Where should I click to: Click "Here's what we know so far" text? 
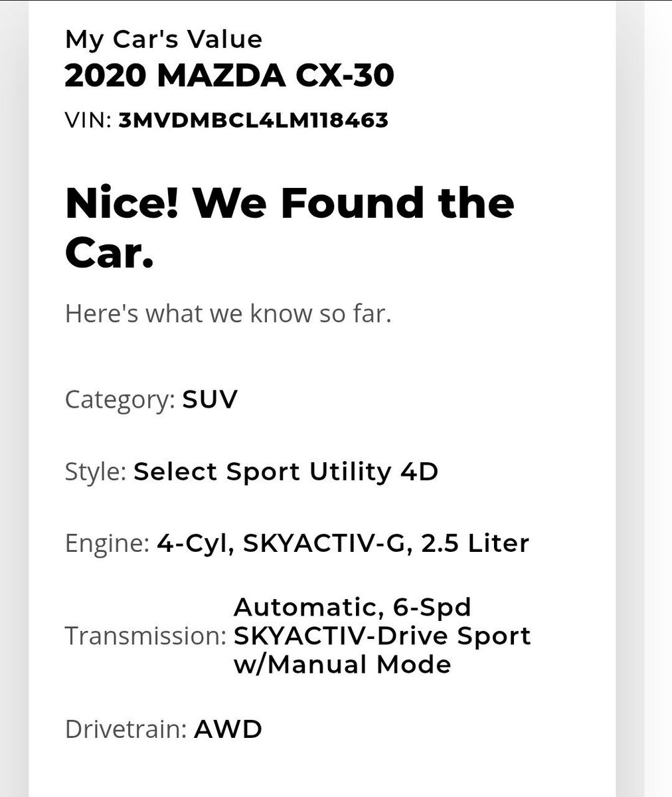click(x=228, y=313)
